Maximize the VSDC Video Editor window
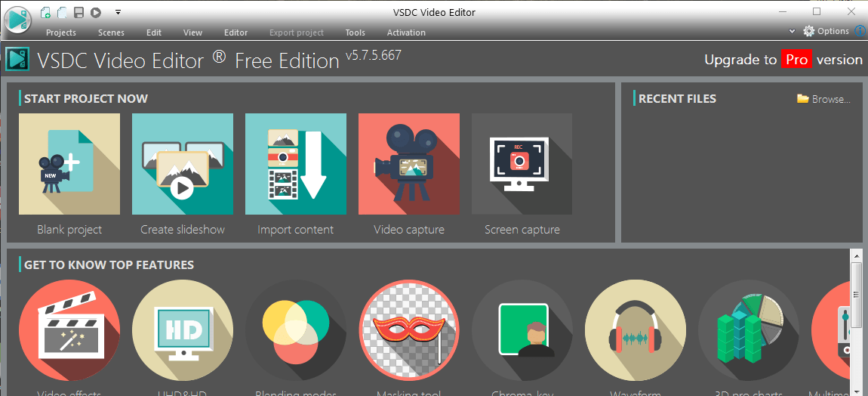Viewport: 868px width, 396px height. [x=817, y=11]
